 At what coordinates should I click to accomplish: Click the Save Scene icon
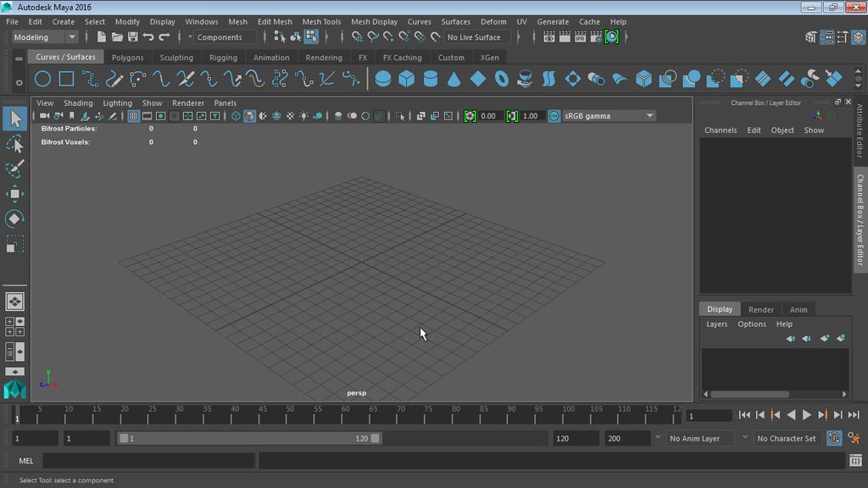click(x=132, y=37)
